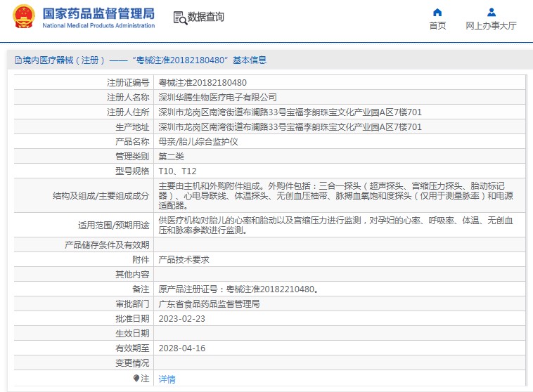Click model specification T10、T12
Viewport: 533px width, 392px height.
(177, 171)
